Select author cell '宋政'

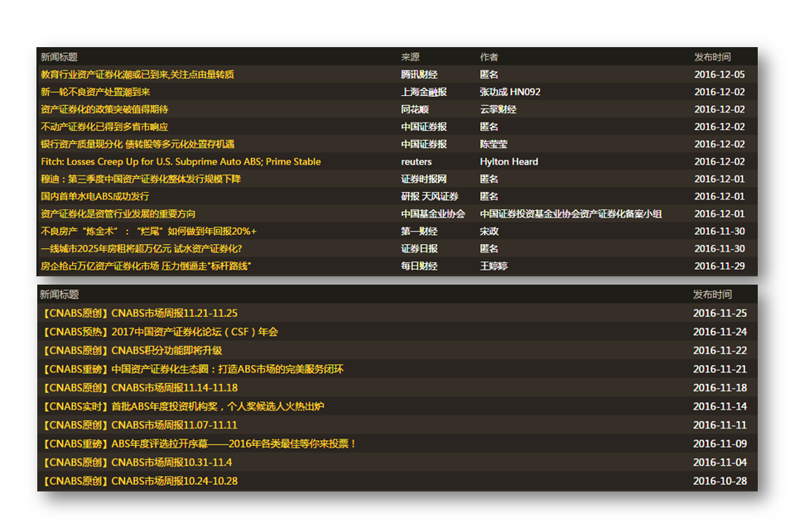[489, 232]
